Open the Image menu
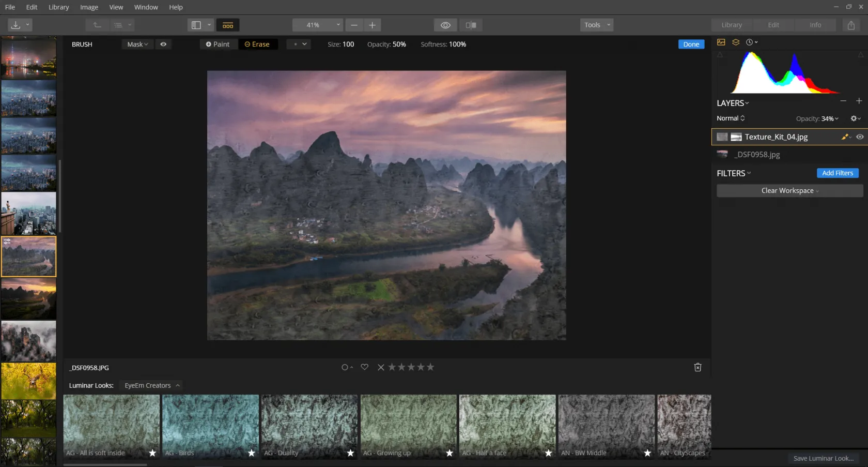This screenshot has width=868, height=467. point(89,7)
